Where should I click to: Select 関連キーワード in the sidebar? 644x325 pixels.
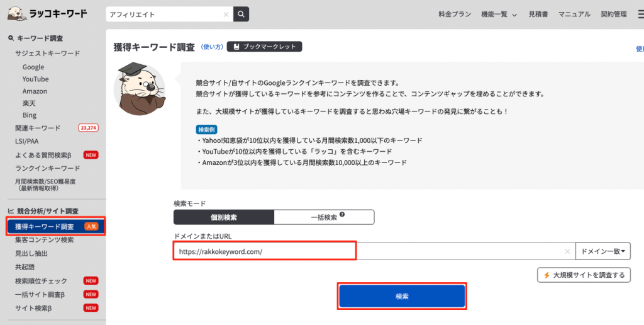click(x=38, y=128)
